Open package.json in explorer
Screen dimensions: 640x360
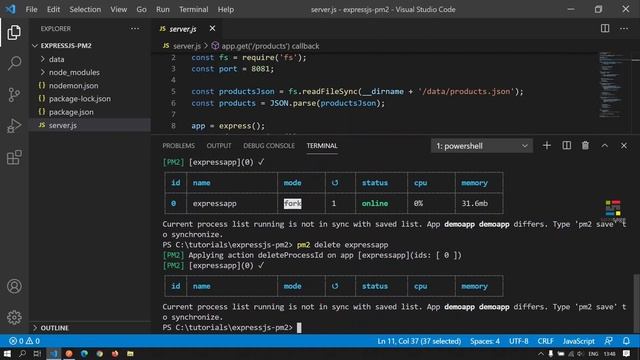[90, 112]
